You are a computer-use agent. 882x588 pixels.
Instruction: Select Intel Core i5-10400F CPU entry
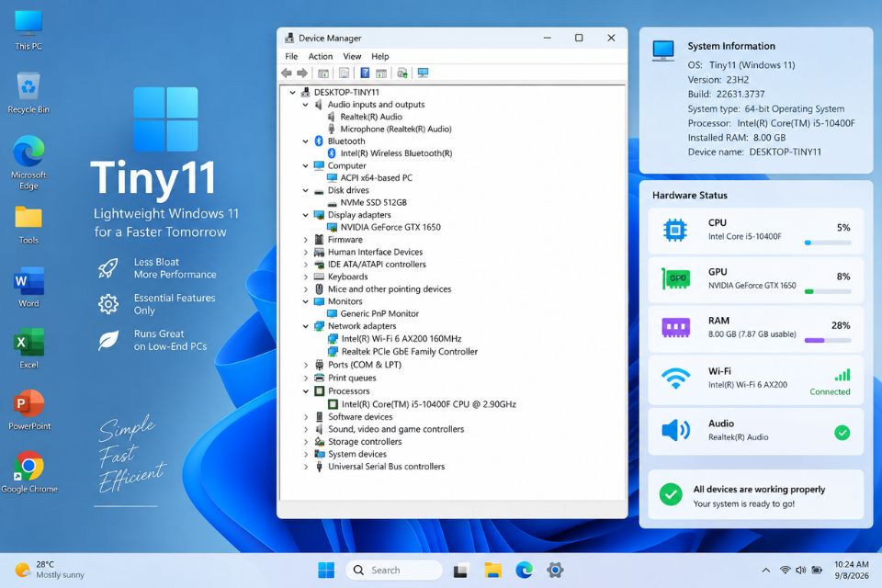pyautogui.click(x=429, y=404)
